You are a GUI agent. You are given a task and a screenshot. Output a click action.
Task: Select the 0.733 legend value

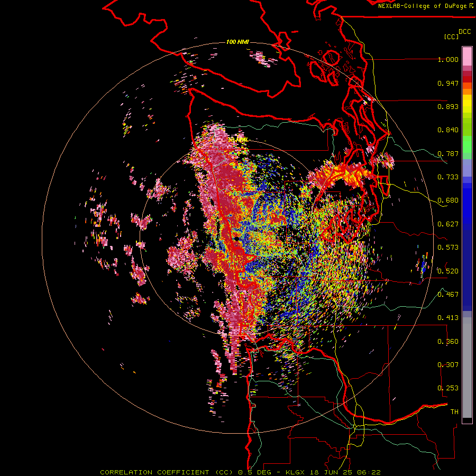(x=448, y=177)
